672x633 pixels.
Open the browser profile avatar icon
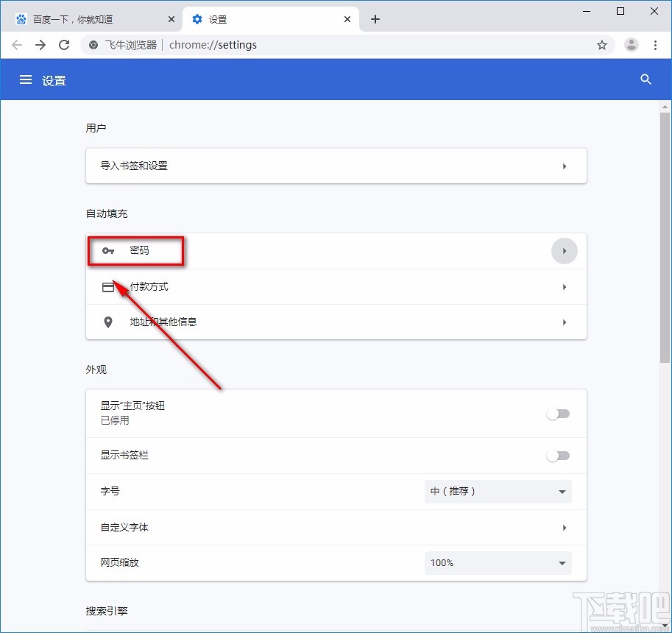coord(631,45)
